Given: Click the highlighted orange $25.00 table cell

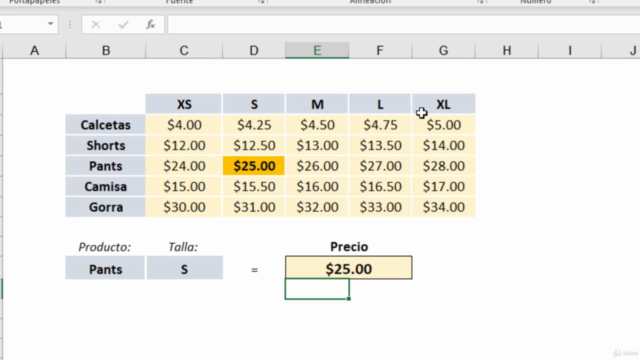Looking at the screenshot, I should click(254, 166).
